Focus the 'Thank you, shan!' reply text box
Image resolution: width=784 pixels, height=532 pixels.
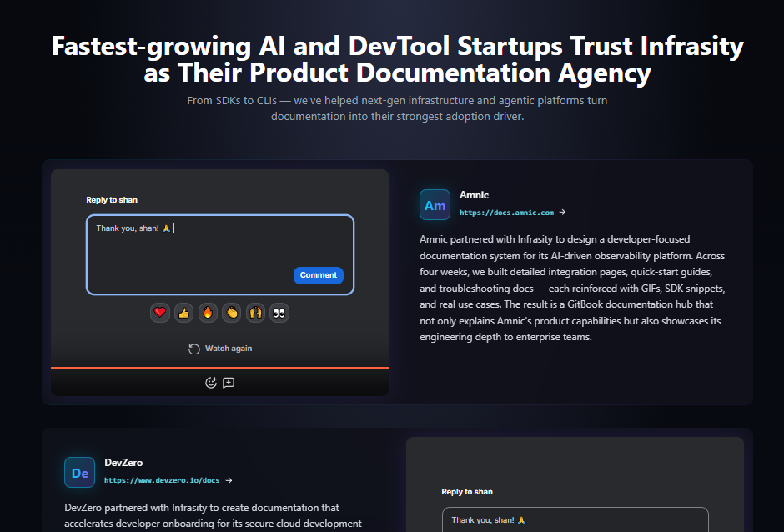[220, 254]
